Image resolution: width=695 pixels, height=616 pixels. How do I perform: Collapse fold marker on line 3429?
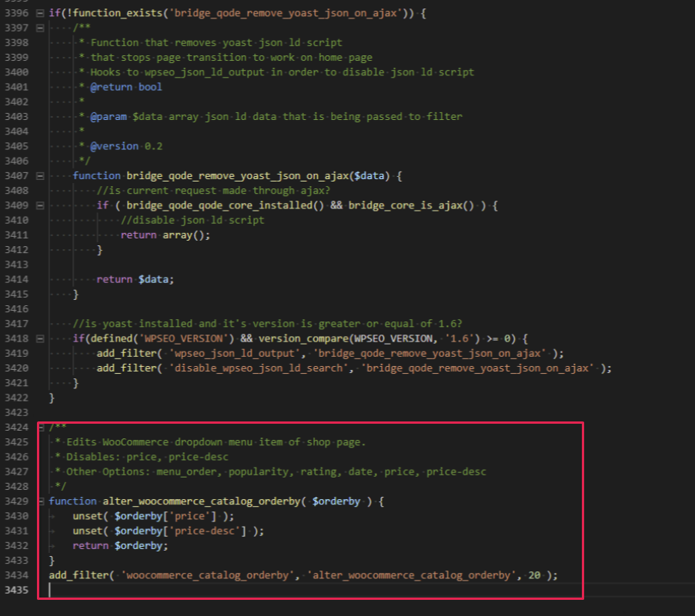pos(42,501)
